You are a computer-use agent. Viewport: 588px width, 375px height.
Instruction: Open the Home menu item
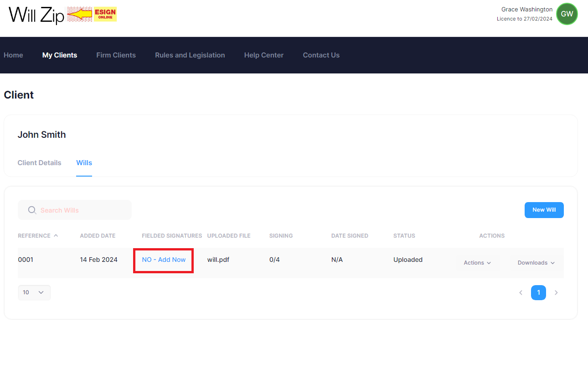click(x=13, y=55)
